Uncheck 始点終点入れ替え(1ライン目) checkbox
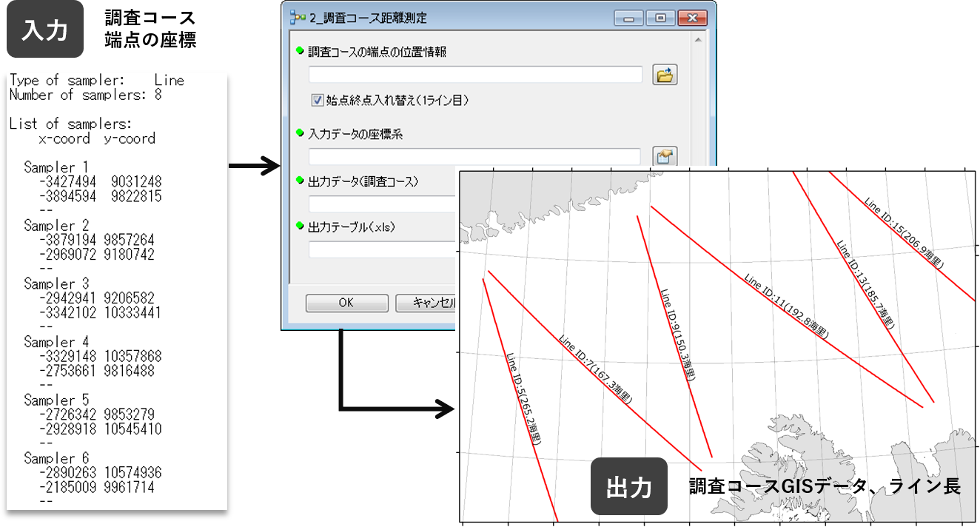Image resolution: width=980 pixels, height=527 pixels. click(x=318, y=99)
